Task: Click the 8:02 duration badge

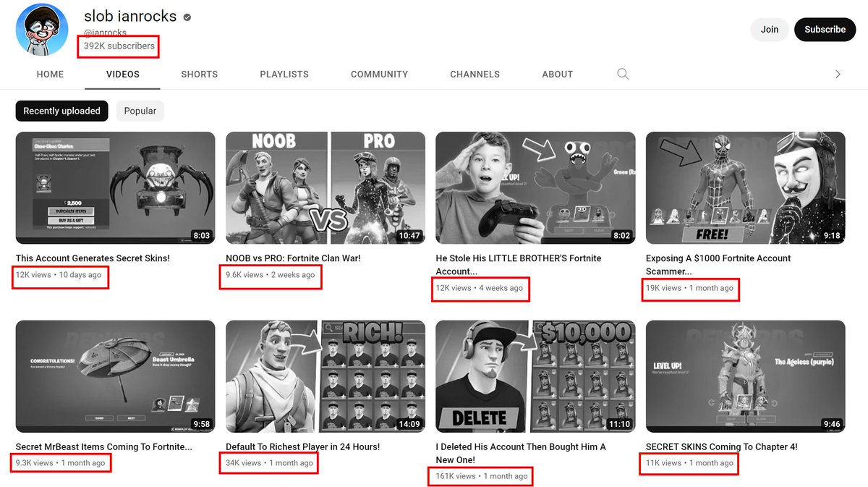Action: pyautogui.click(x=621, y=235)
